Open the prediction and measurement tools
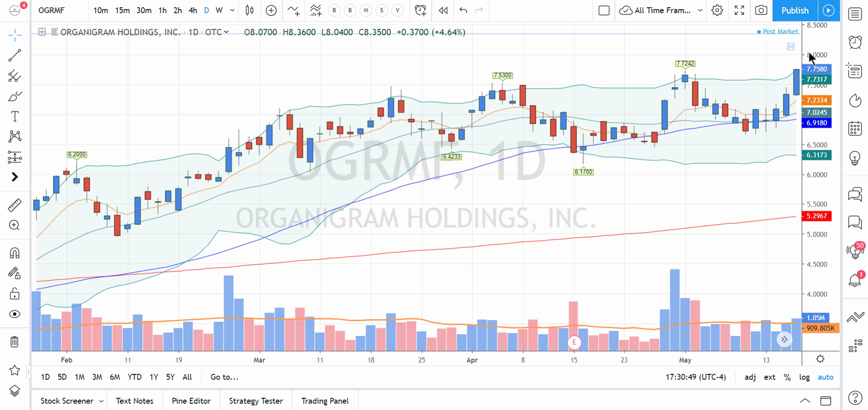This screenshot has height=410, width=868. [x=14, y=157]
